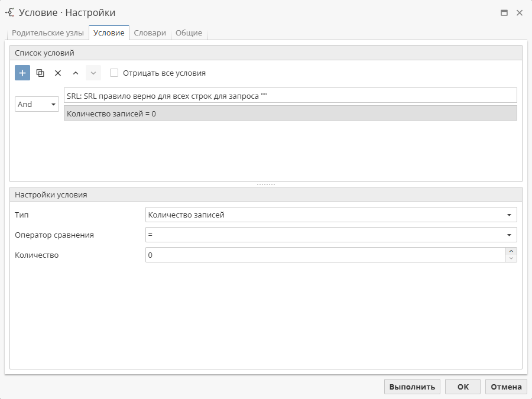Close the settings dialog
532x399 pixels.
click(520, 12)
